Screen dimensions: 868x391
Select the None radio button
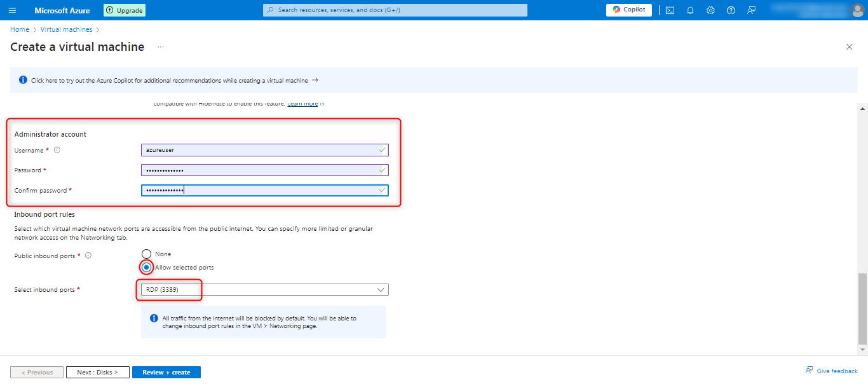pyautogui.click(x=147, y=254)
